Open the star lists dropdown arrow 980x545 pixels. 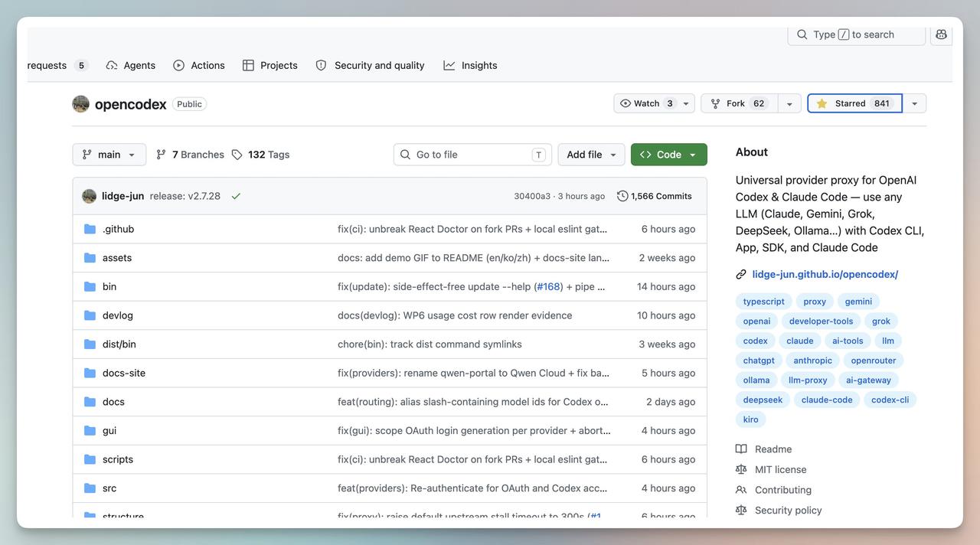[x=914, y=103]
